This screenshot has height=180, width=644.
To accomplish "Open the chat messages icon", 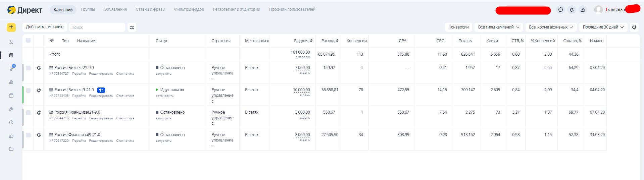I will coord(560,10).
